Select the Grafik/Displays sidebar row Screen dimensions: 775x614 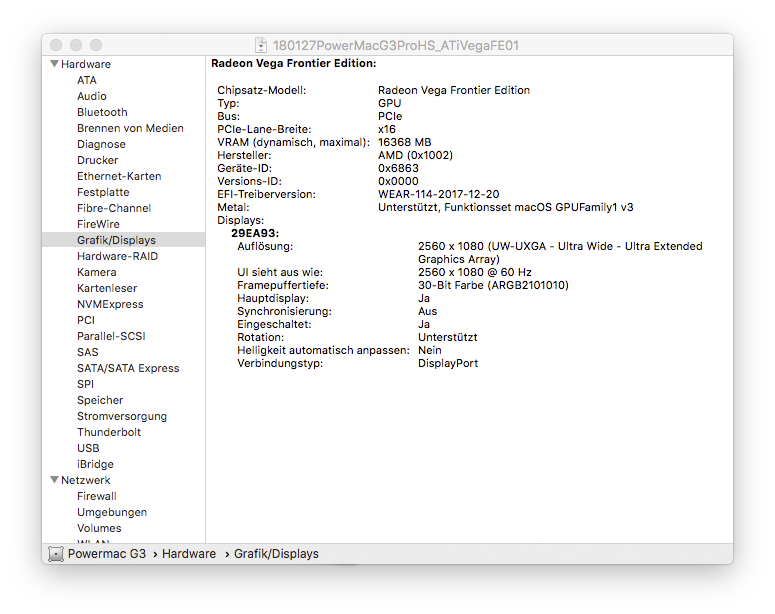(124, 240)
